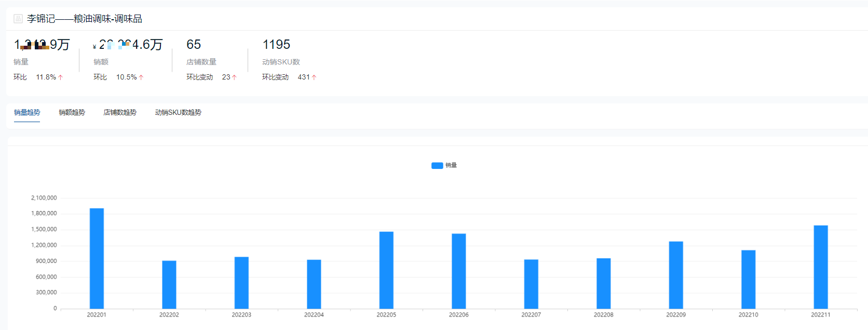868x330 pixels.
Task: Select the 202210 sales bar
Action: (749, 280)
